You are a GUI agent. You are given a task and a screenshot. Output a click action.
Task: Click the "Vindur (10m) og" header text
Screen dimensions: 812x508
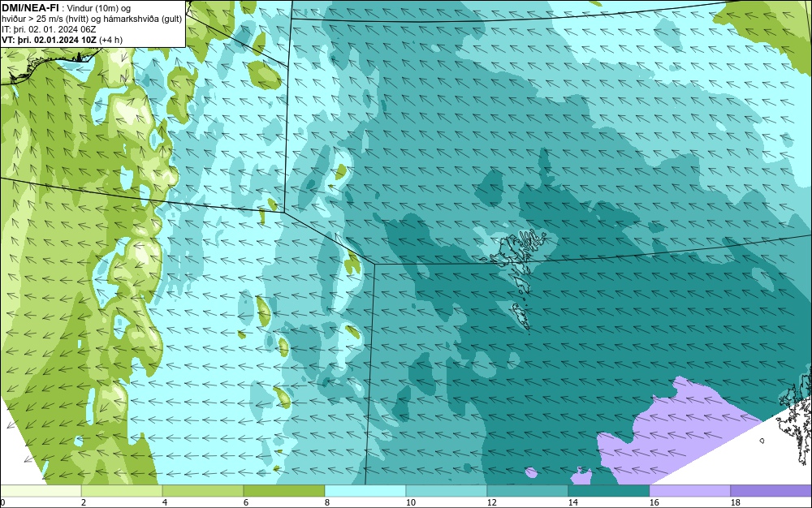(99, 8)
